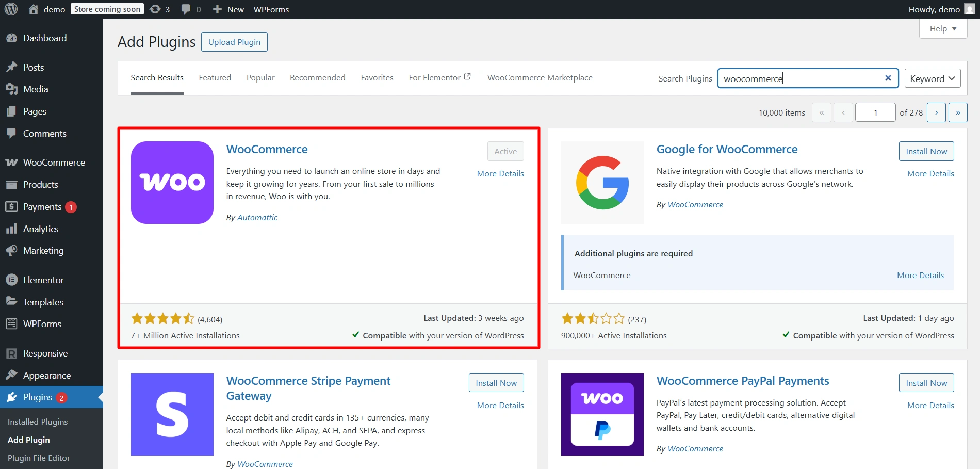Viewport: 980px width, 469px height.
Task: Install WooCommerce Stripe Payment Gateway now
Action: click(x=496, y=383)
